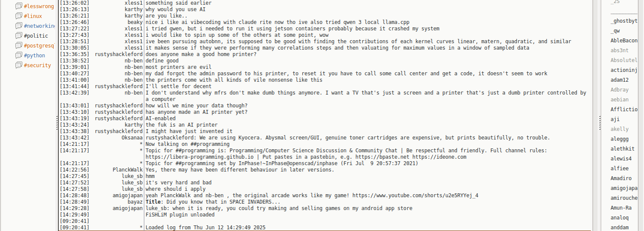This screenshot has height=231, width=644.
Task: Click the #postgresql channel chat icon
Action: tap(18, 46)
